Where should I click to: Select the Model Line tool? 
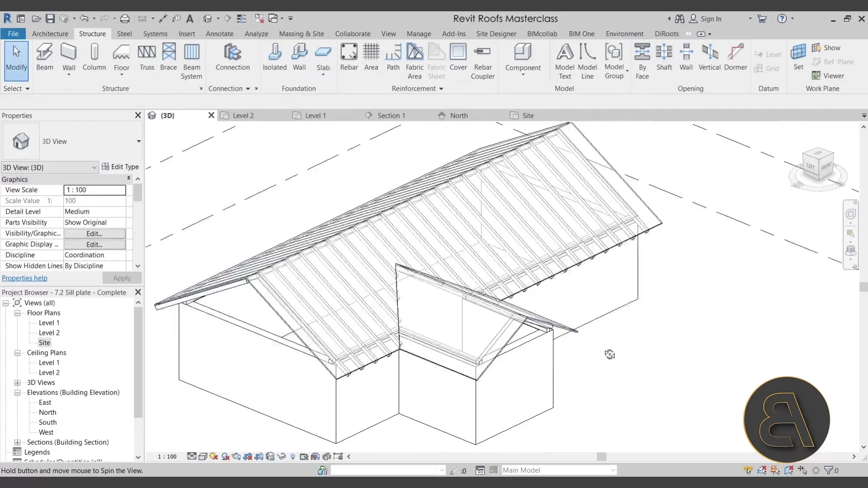(x=587, y=61)
